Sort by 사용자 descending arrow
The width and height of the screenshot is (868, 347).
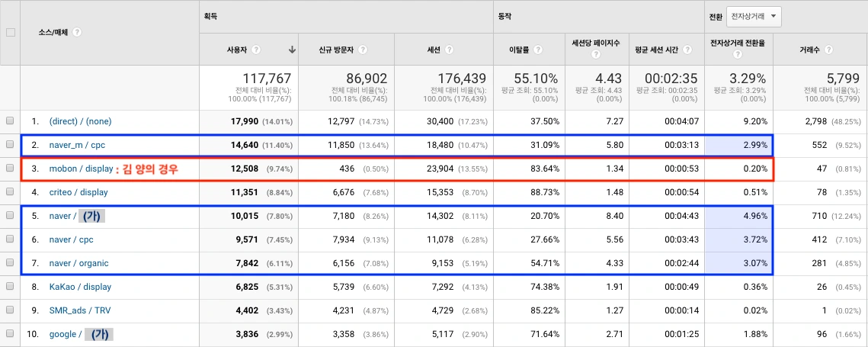click(292, 50)
